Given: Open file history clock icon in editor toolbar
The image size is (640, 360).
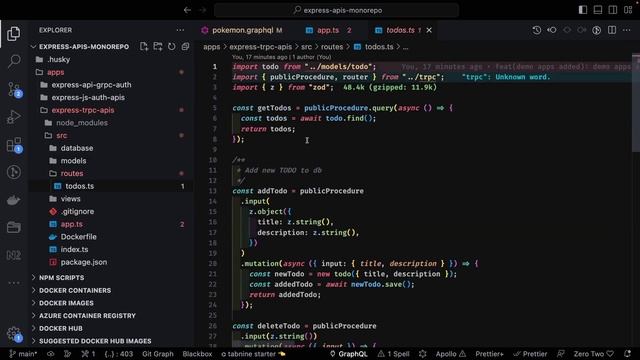Looking at the screenshot, I should pyautogui.click(x=536, y=30).
